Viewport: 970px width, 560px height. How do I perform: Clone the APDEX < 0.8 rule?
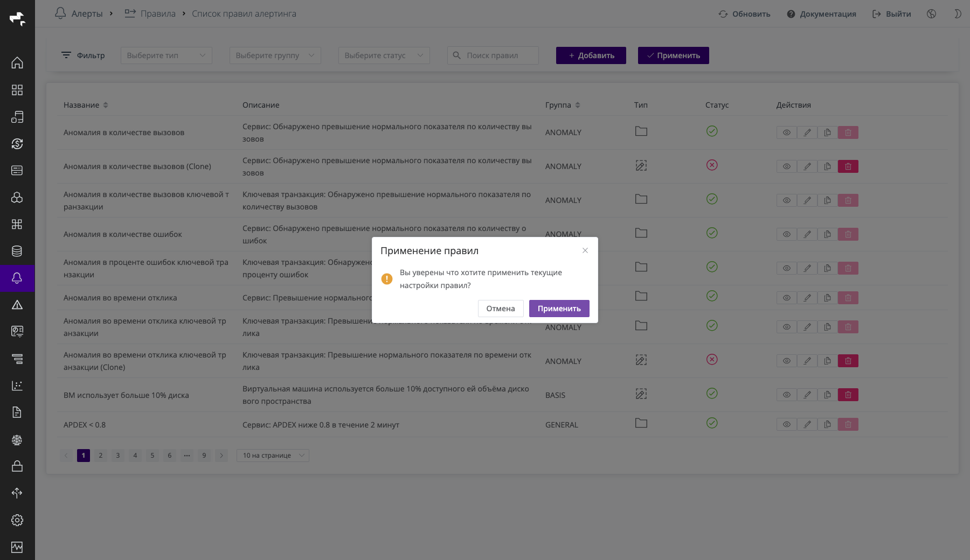[x=828, y=424]
